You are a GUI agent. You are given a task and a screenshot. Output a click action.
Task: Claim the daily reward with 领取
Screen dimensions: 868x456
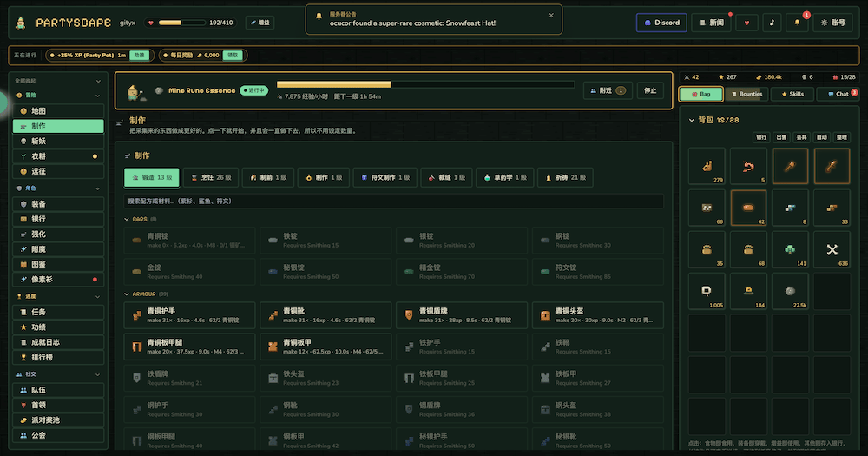pos(233,56)
